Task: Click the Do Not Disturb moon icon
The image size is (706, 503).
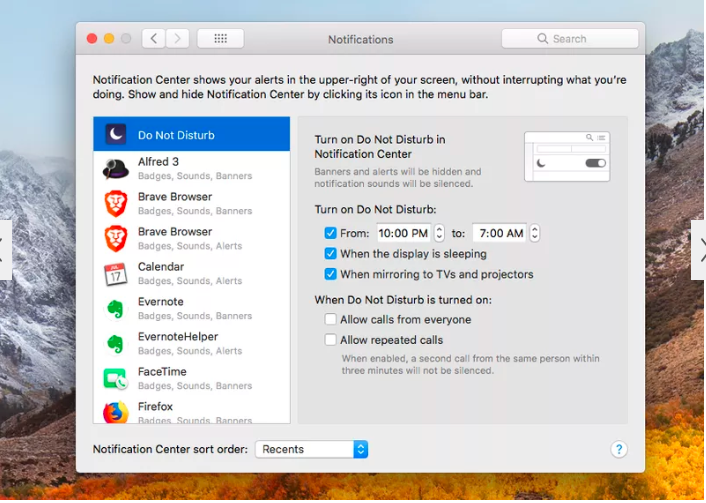Action: pos(116,134)
